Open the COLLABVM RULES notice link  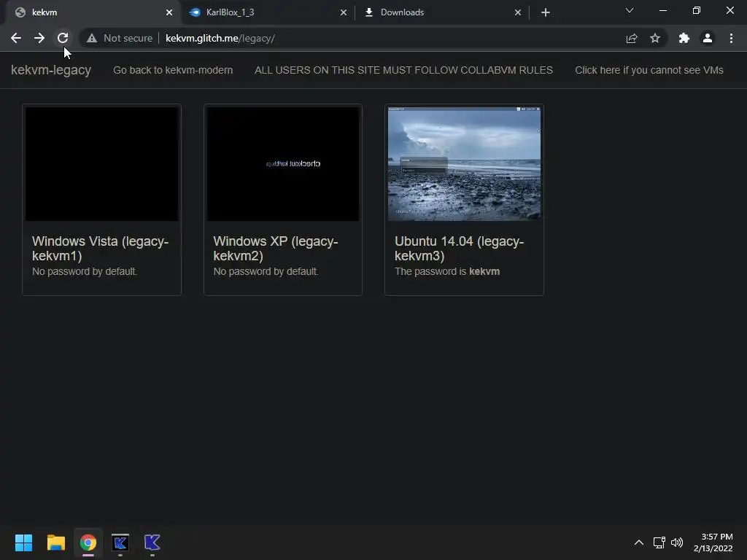403,70
